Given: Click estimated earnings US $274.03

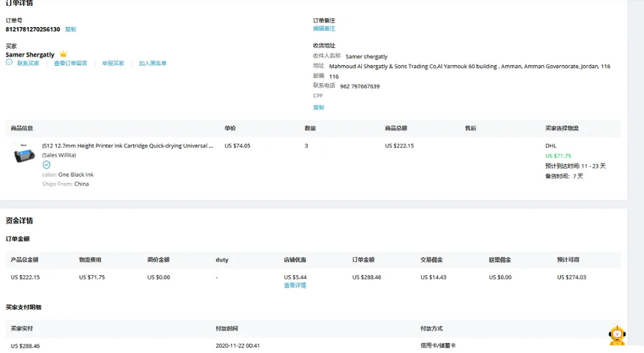Looking at the screenshot, I should (x=572, y=278).
